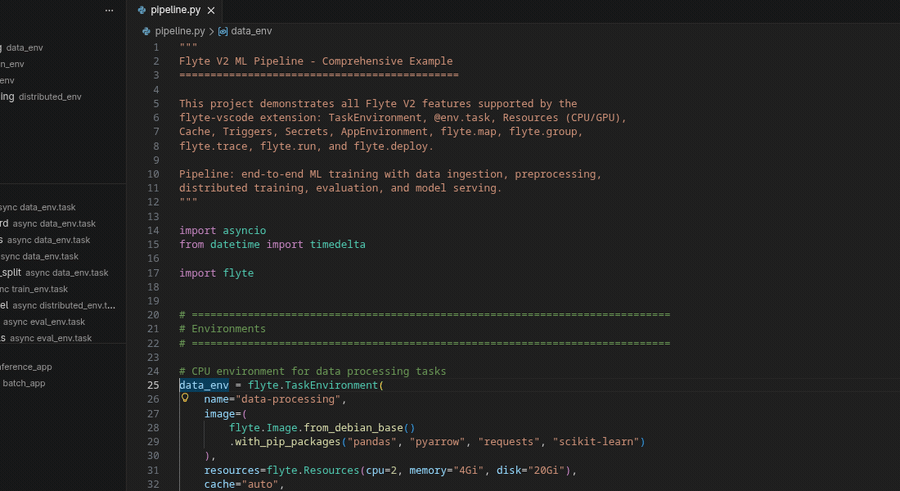Click the word asyncio in import statement
This screenshot has width=900, height=491.
(245, 230)
